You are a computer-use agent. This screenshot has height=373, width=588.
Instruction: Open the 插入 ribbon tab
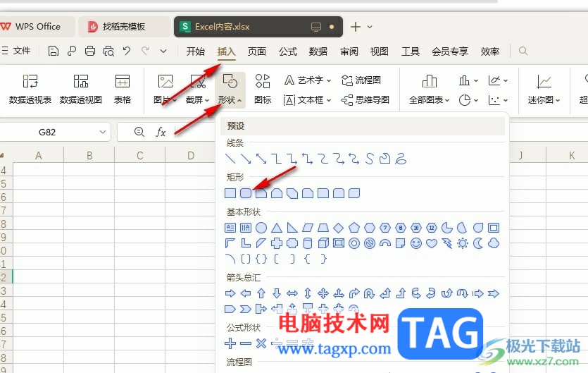pos(227,51)
